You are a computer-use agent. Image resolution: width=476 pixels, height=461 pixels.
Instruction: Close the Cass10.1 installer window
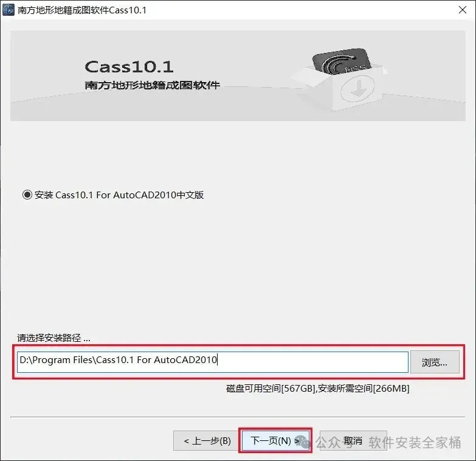(x=463, y=10)
